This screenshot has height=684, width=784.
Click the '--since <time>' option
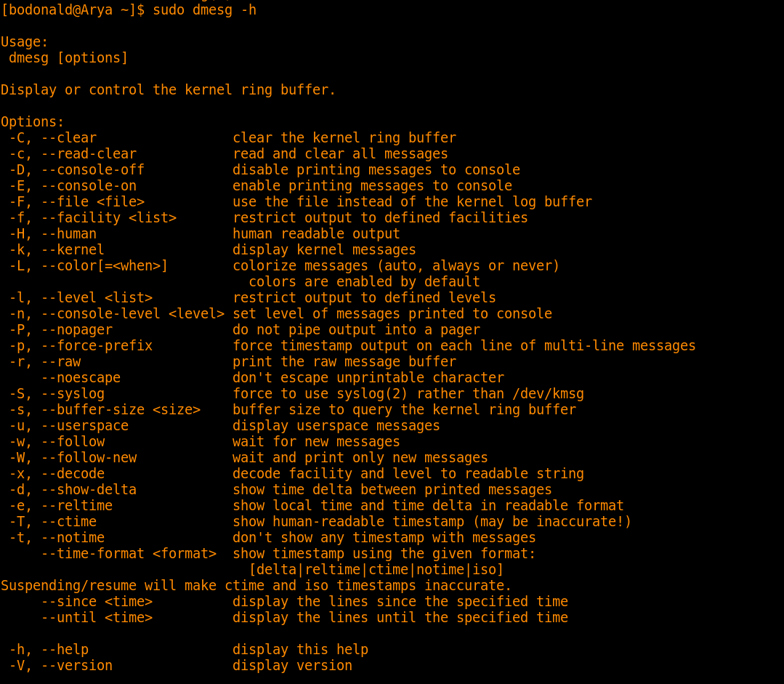(97, 602)
